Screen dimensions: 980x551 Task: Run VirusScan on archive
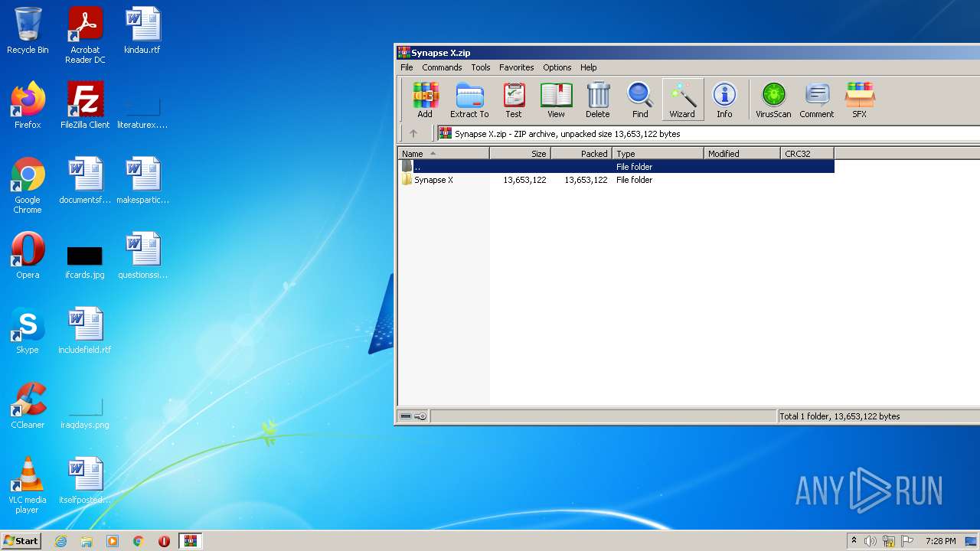[x=773, y=100]
